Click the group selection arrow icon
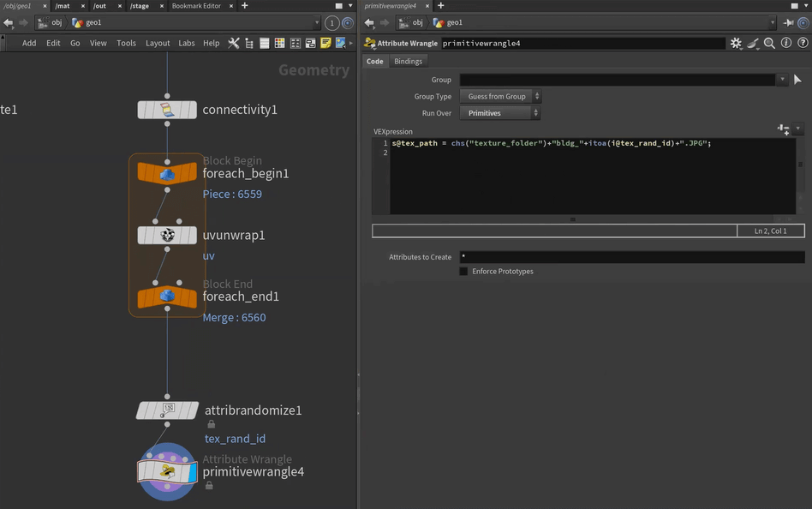The image size is (812, 509). (x=797, y=80)
